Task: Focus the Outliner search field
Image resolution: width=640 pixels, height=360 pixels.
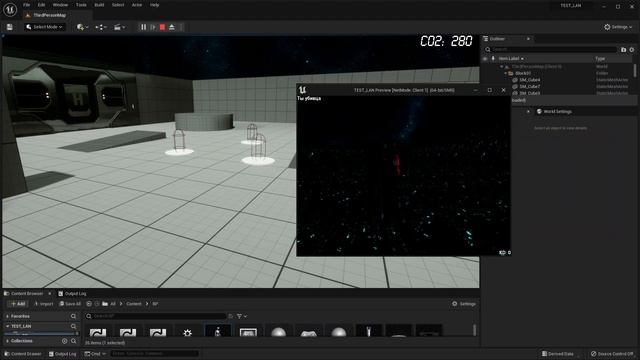Action: click(x=550, y=49)
